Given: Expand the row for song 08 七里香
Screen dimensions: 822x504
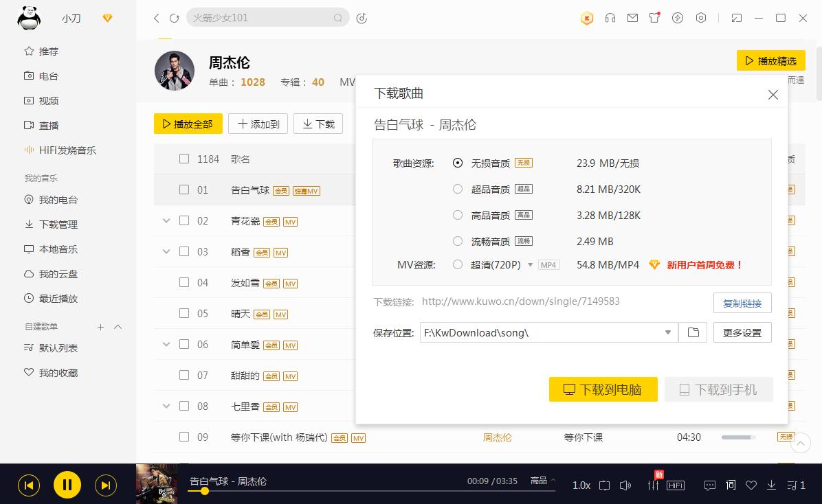Looking at the screenshot, I should [166, 406].
